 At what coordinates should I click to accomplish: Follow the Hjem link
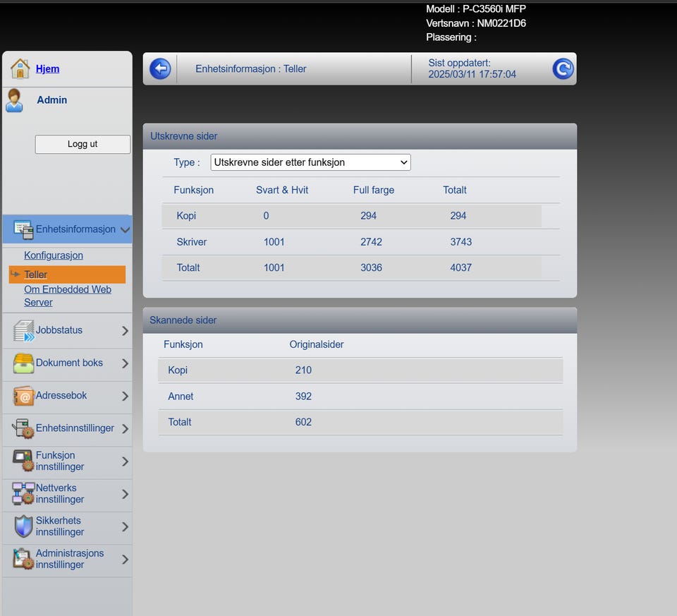(47, 68)
